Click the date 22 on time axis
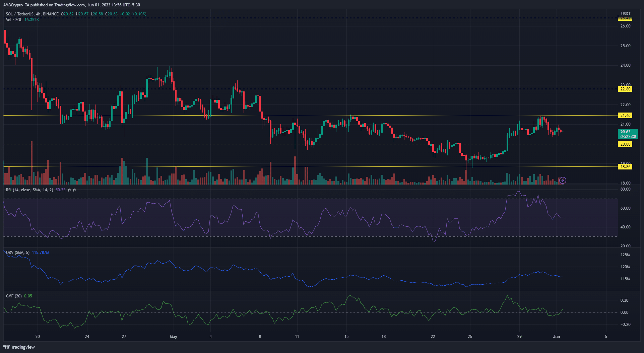 coord(433,337)
